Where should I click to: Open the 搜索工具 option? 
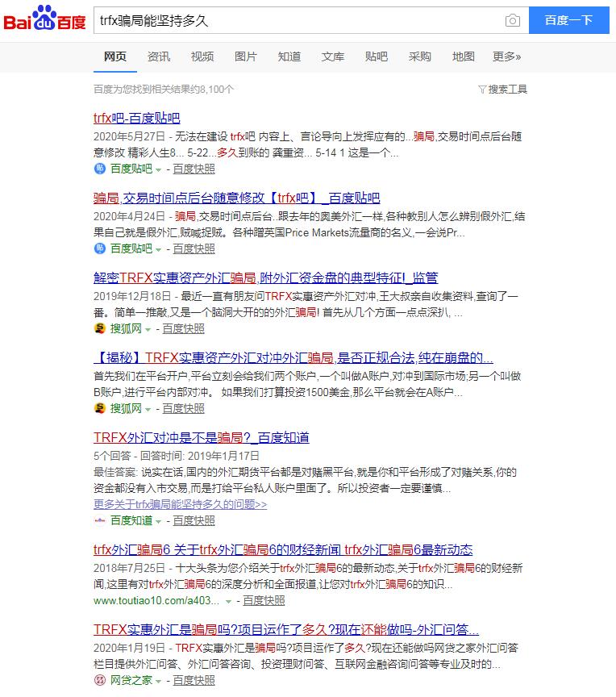click(x=508, y=90)
